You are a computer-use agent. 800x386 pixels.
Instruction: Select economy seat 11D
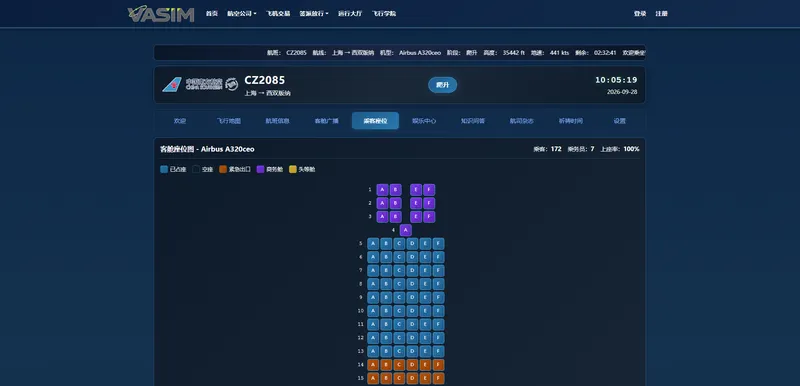(413, 324)
